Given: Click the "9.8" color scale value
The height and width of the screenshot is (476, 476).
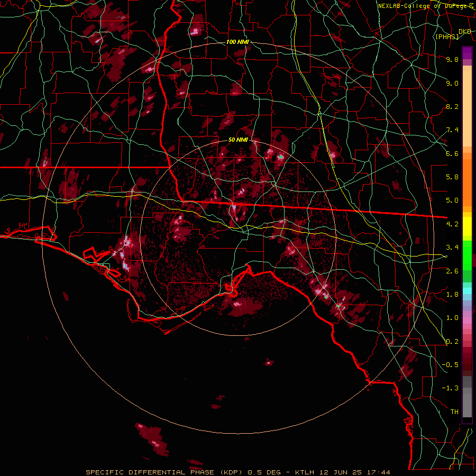Looking at the screenshot, I should (x=452, y=59).
